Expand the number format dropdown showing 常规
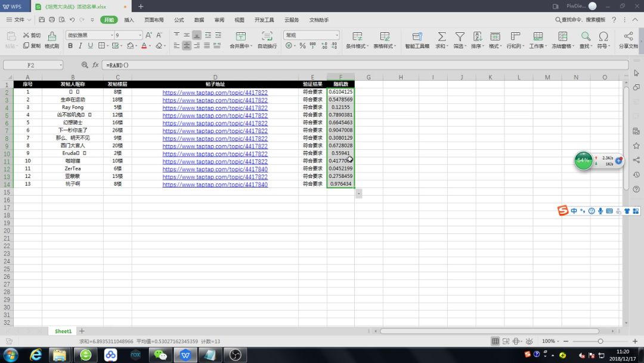Screen dimensions: 644x363 (336, 35)
